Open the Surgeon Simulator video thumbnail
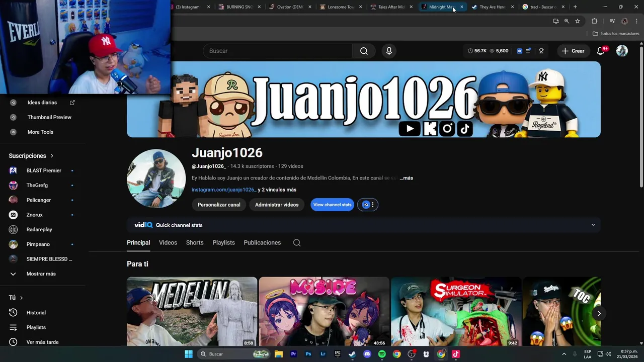The width and height of the screenshot is (644, 362). pyautogui.click(x=456, y=312)
